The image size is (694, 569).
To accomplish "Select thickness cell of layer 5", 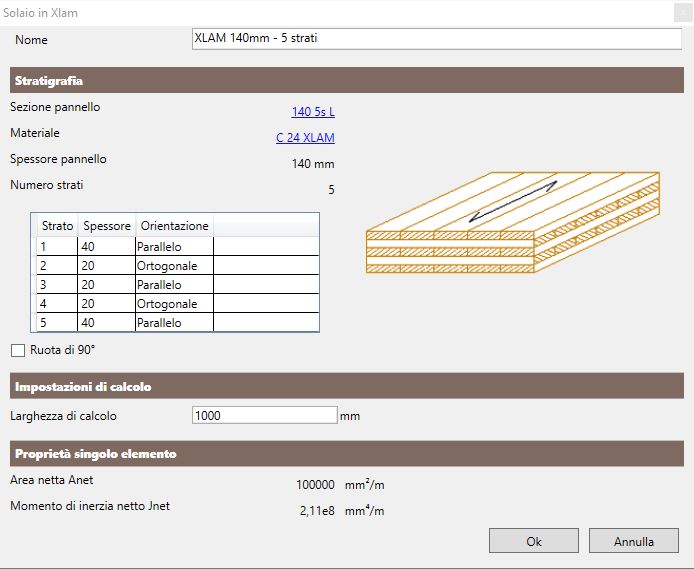I will (107, 323).
